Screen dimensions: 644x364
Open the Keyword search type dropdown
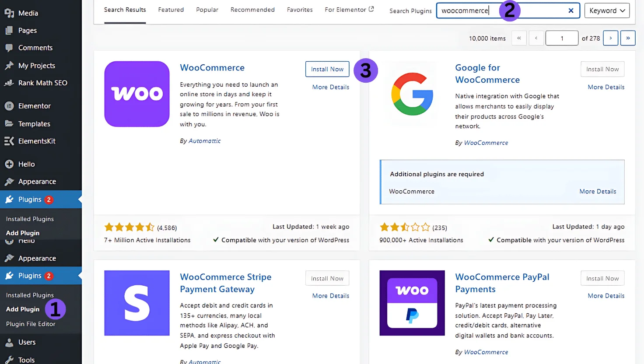click(607, 10)
